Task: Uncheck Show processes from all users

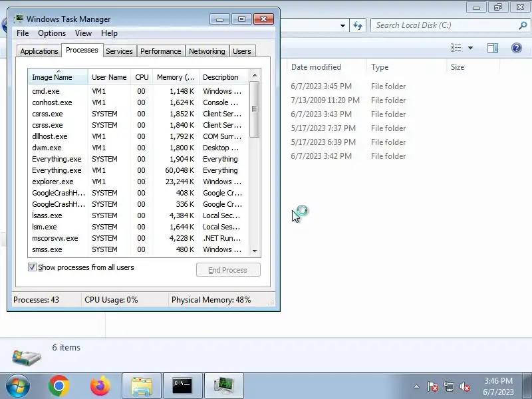Action: (32, 267)
